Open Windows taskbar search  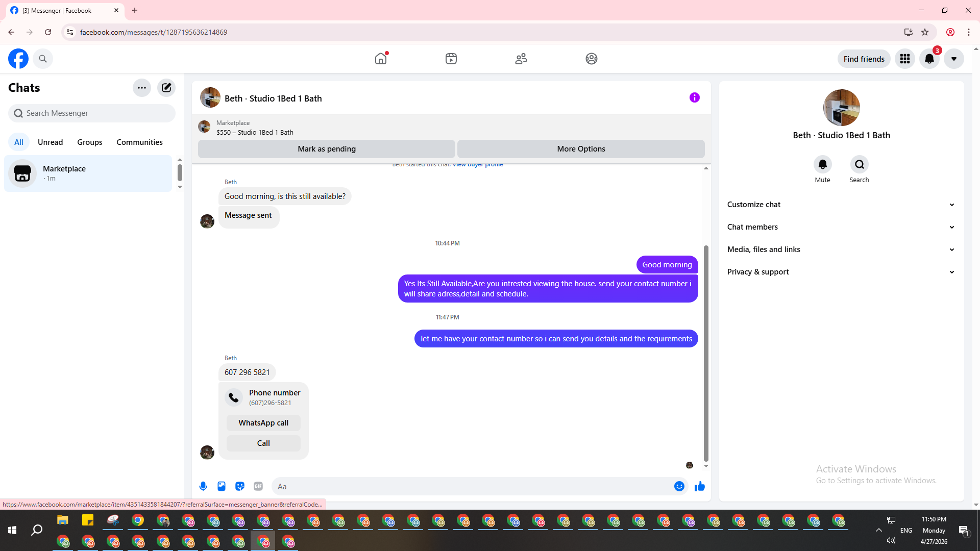[x=37, y=531]
